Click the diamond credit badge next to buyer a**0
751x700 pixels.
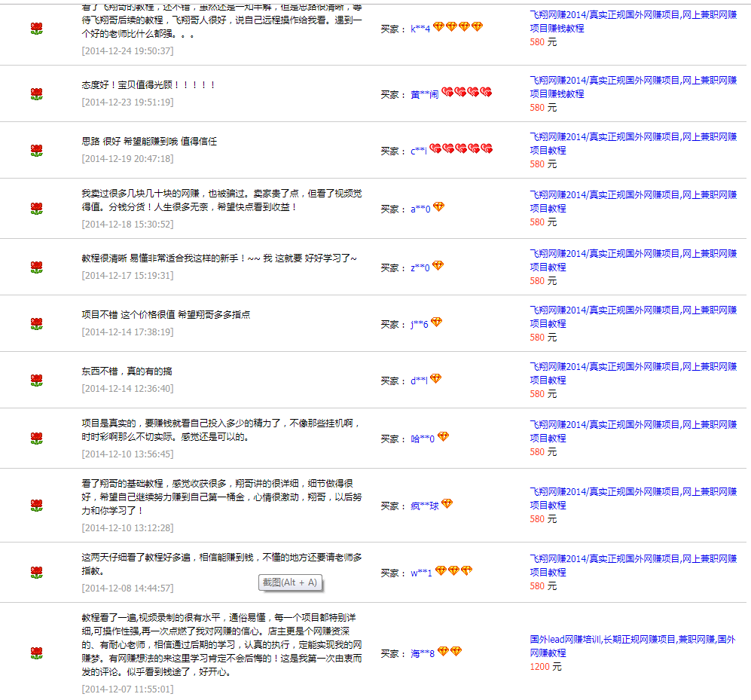pos(438,207)
